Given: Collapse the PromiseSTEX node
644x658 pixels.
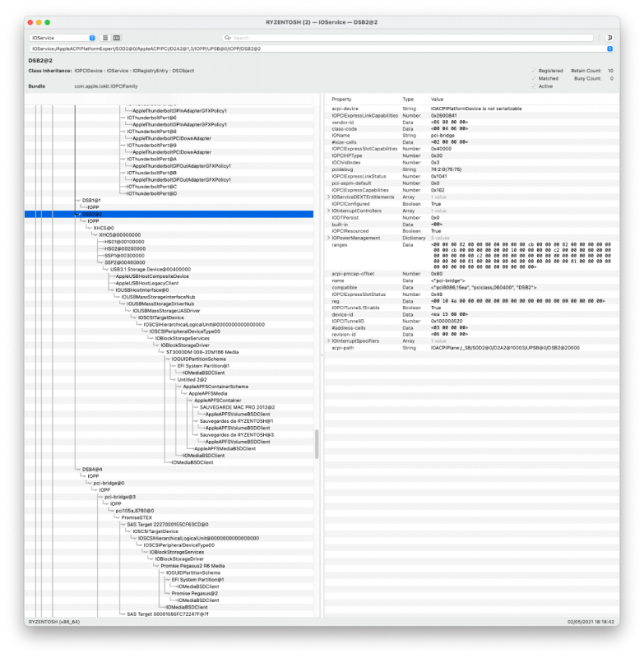Looking at the screenshot, I should click(x=117, y=518).
